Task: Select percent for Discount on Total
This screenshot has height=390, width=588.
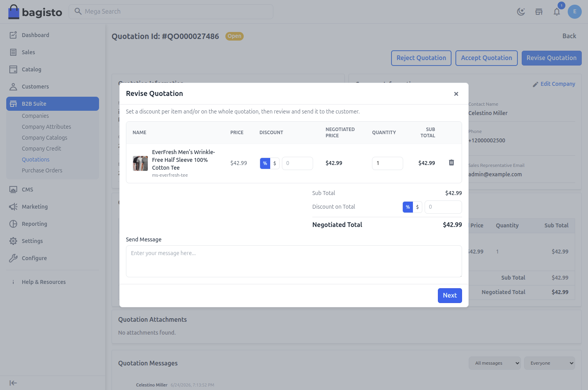Action: pos(408,207)
